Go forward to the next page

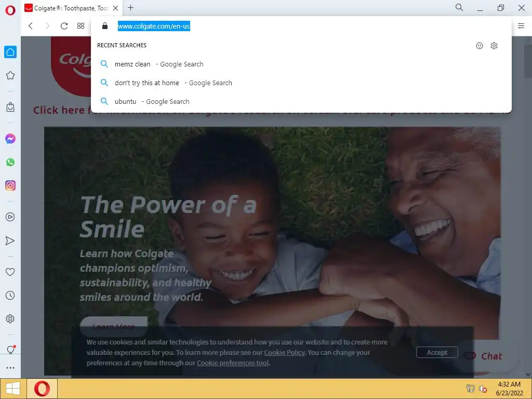pos(47,26)
